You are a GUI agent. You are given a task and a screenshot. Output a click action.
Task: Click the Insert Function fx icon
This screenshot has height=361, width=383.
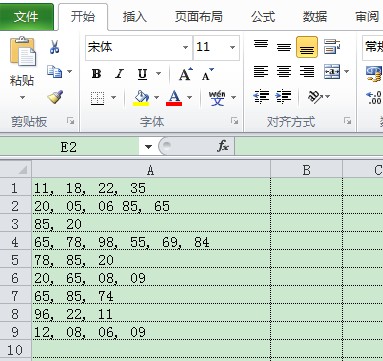pyautogui.click(x=223, y=146)
